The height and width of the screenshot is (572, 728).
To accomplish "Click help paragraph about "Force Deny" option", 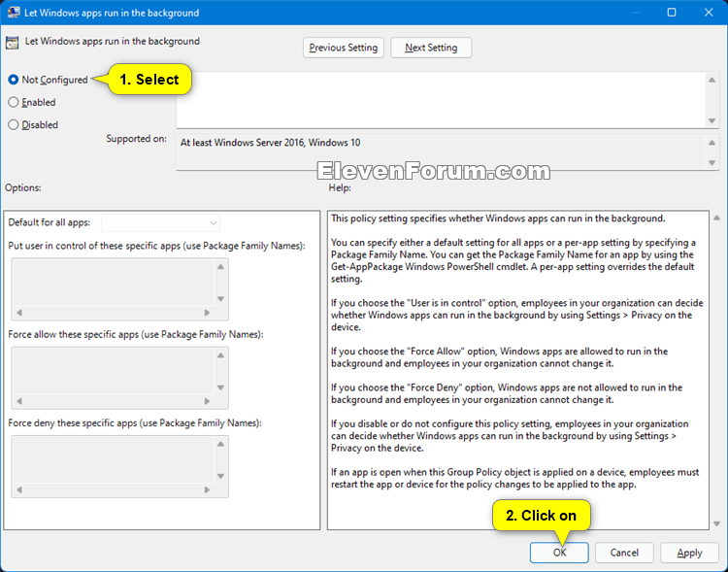I will (x=507, y=393).
